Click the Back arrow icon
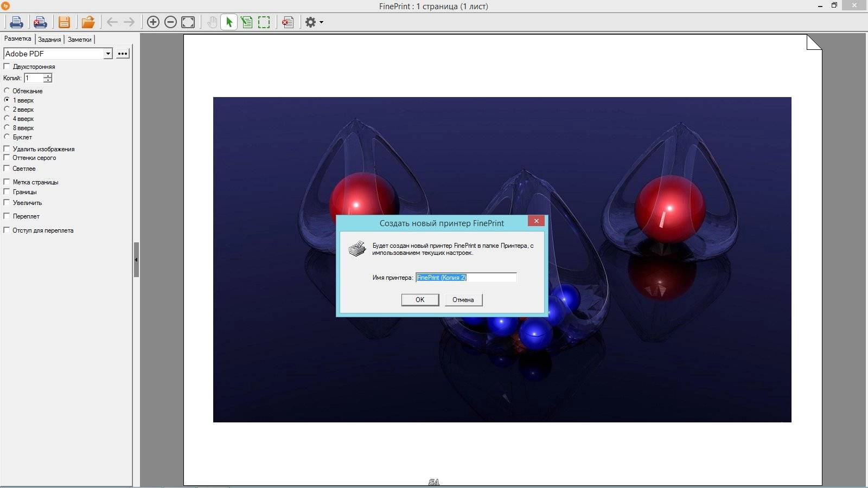The image size is (868, 488). tap(112, 22)
